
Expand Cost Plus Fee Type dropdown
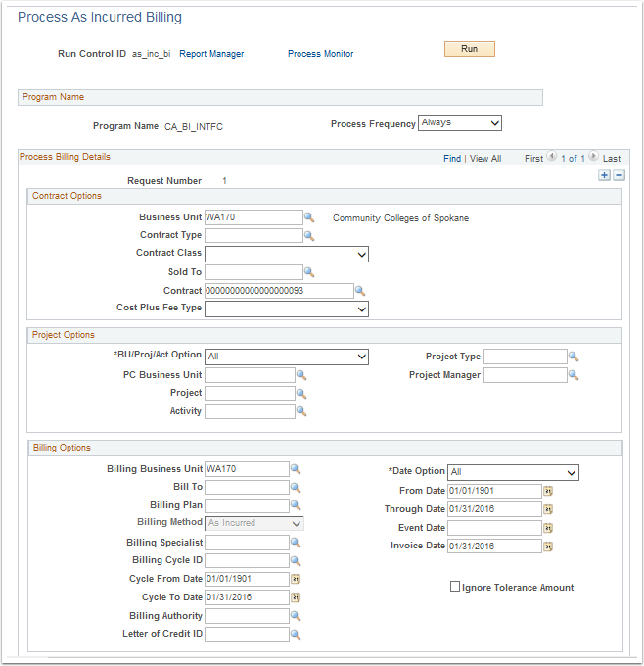(x=287, y=309)
